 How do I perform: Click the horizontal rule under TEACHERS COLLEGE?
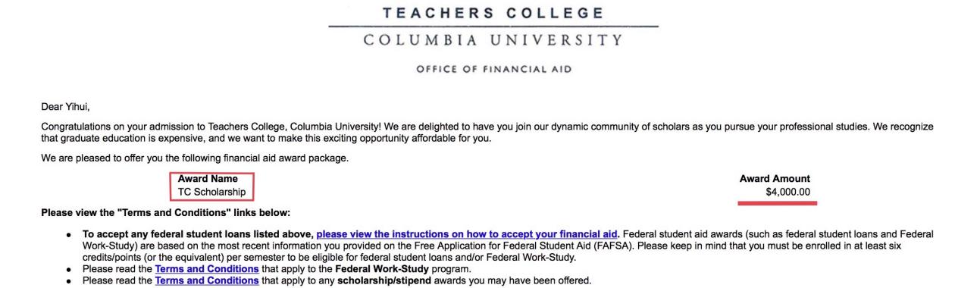[493, 27]
